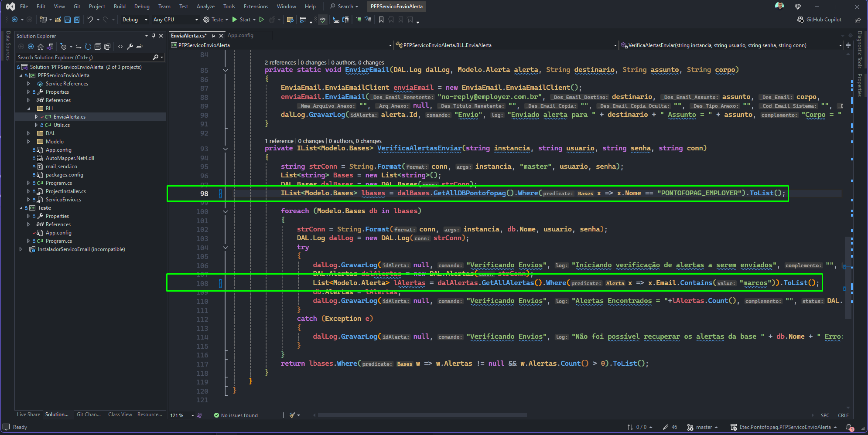Image resolution: width=868 pixels, height=435 pixels.
Task: Click Collapse All in Solution Explorer toolbar
Action: pyautogui.click(x=98, y=47)
